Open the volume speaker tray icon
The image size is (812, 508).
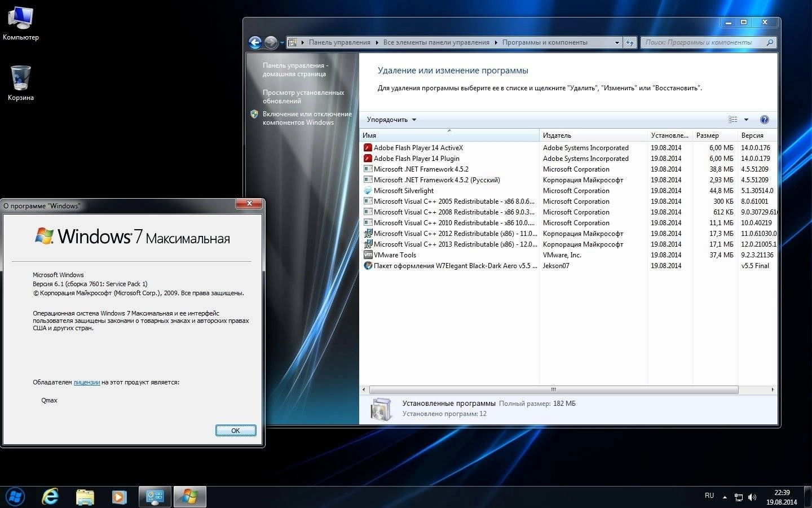click(752, 497)
